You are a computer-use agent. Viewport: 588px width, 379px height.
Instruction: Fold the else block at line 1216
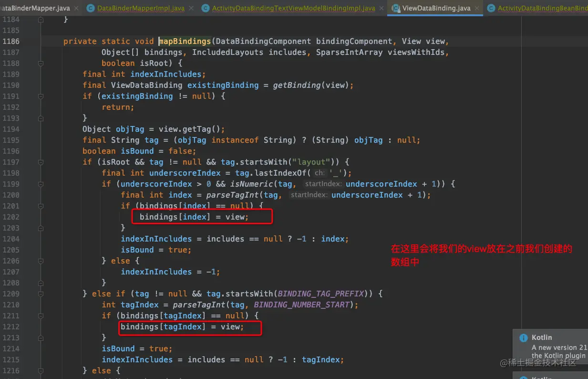(41, 370)
